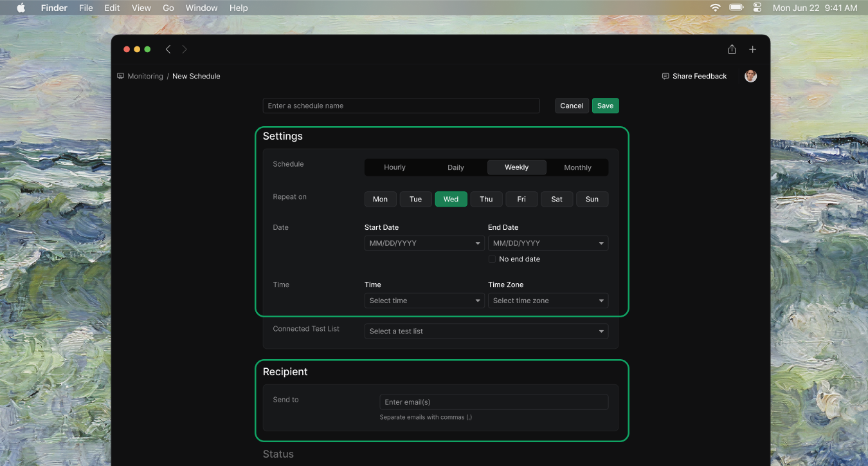Switch schedule to Daily
Viewport: 868px width, 466px height.
coord(456,167)
